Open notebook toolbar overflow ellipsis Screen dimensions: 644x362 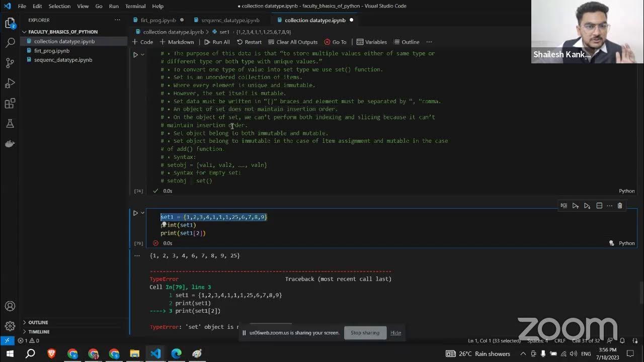click(429, 42)
